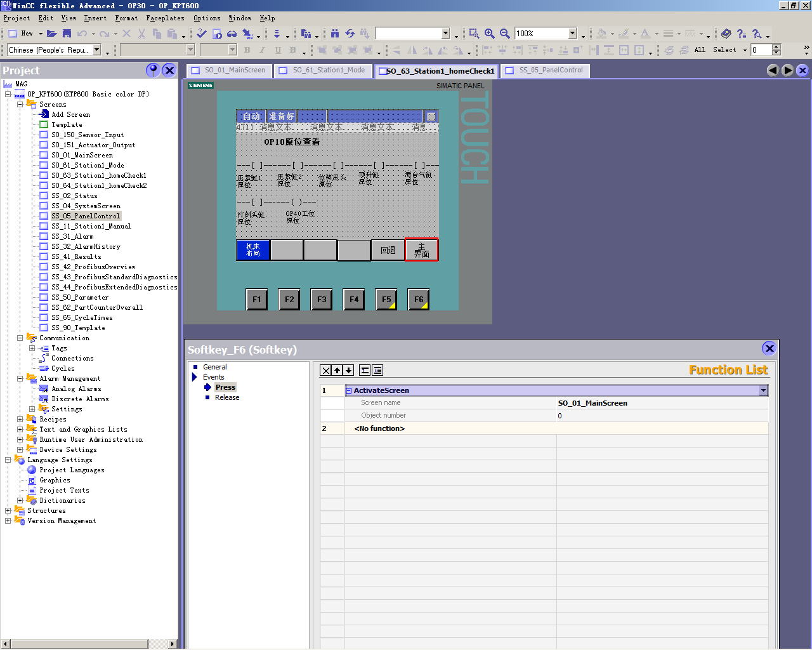Screen dimensions: 812x650
Task: Click the New screen toolbar button
Action: (21, 34)
